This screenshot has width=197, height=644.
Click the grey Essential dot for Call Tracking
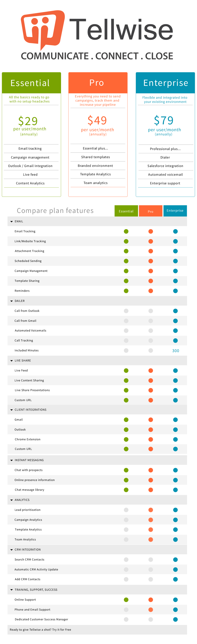point(126,341)
